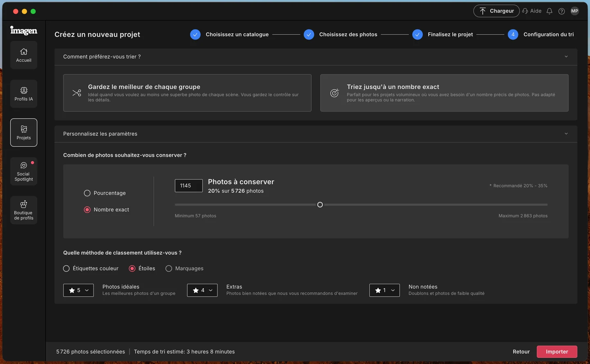Select Gardez le meilleur de chaque groupe
The width and height of the screenshot is (590, 364).
coord(187,93)
